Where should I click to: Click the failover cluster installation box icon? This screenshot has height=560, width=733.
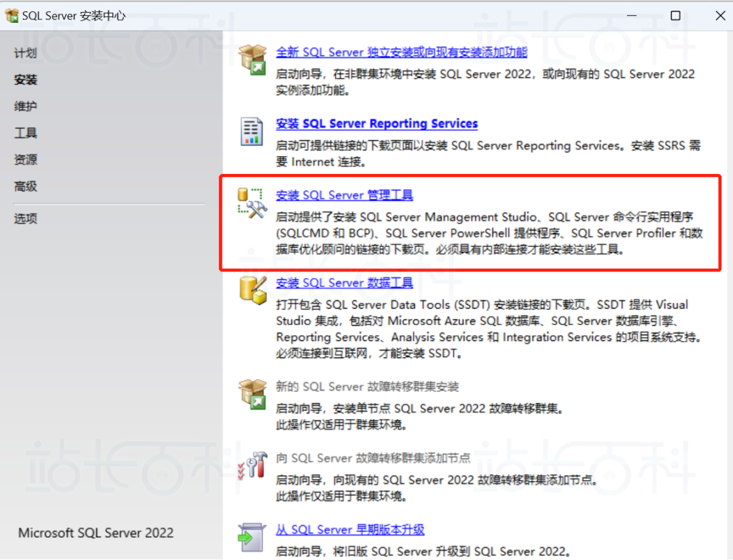253,395
